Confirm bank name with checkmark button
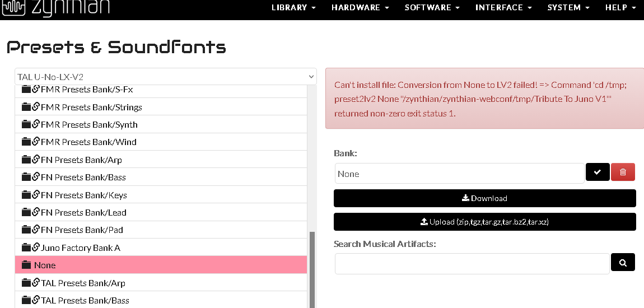The image size is (644, 308). [598, 172]
